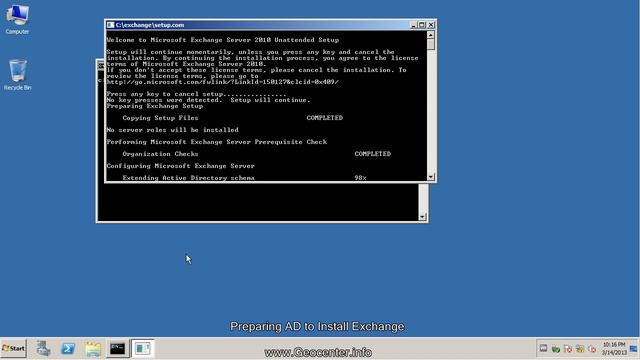Close the setup.com console window
This screenshot has height=360, width=640.
coord(431,25)
